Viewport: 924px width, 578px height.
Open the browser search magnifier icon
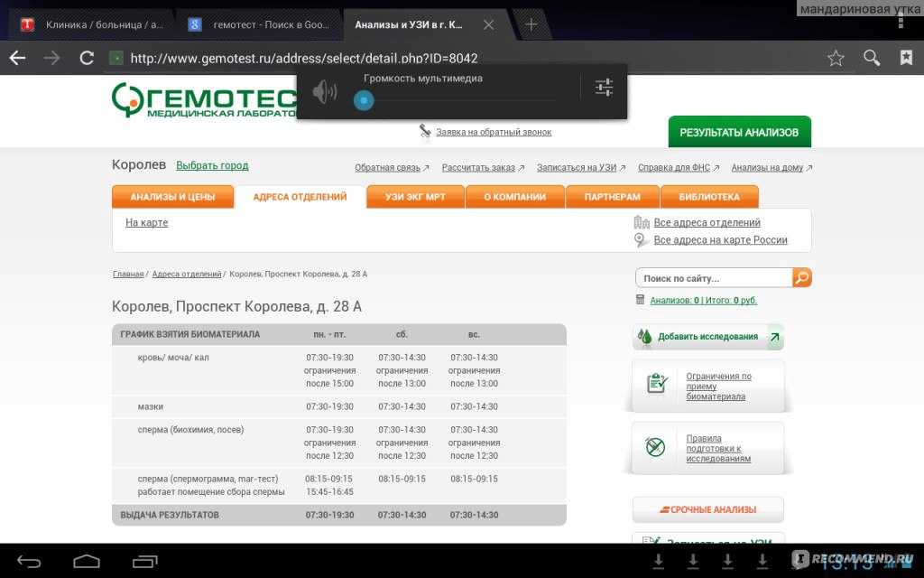pos(872,58)
